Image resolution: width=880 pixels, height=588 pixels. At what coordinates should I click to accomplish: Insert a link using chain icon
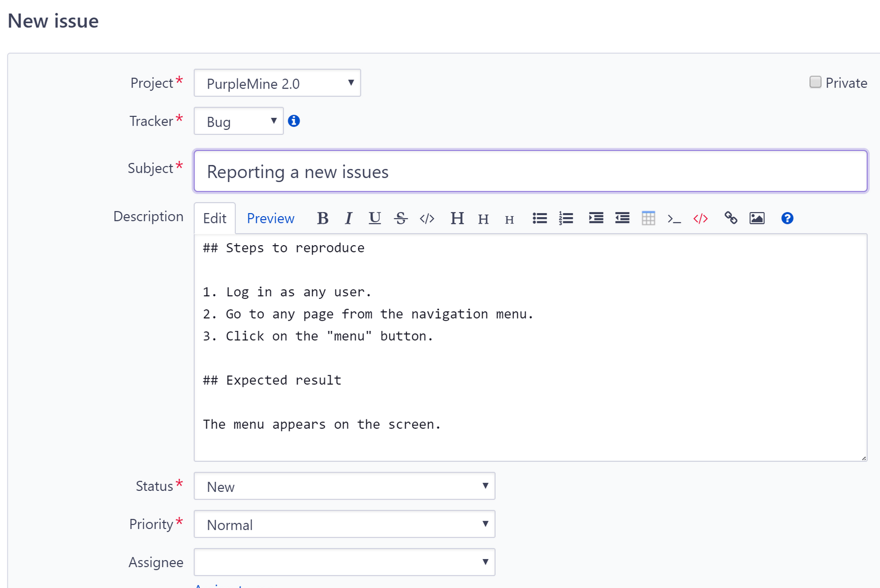[x=730, y=218]
